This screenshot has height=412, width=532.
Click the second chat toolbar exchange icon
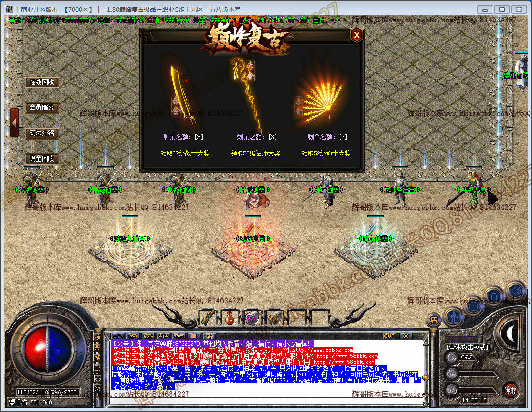pyautogui.click(x=132, y=336)
